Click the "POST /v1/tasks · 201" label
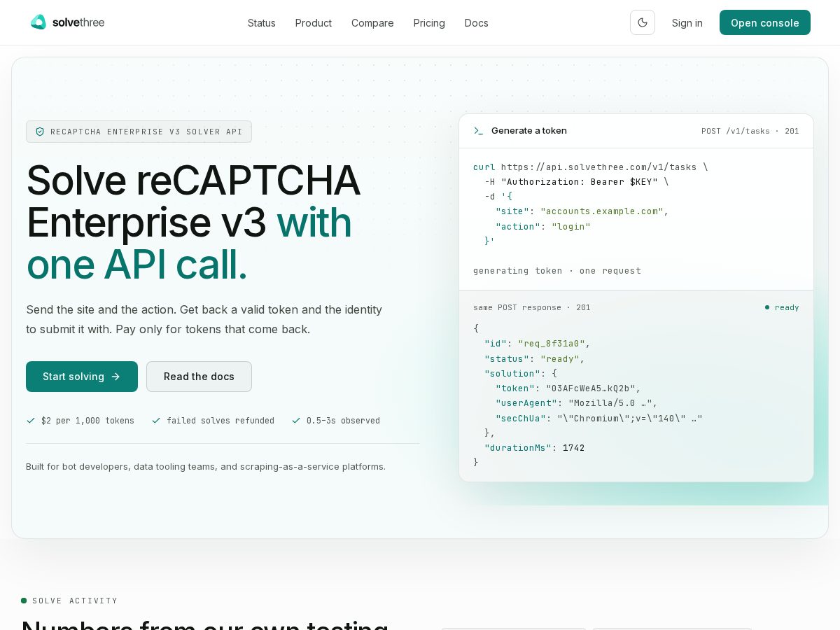 [x=750, y=131]
